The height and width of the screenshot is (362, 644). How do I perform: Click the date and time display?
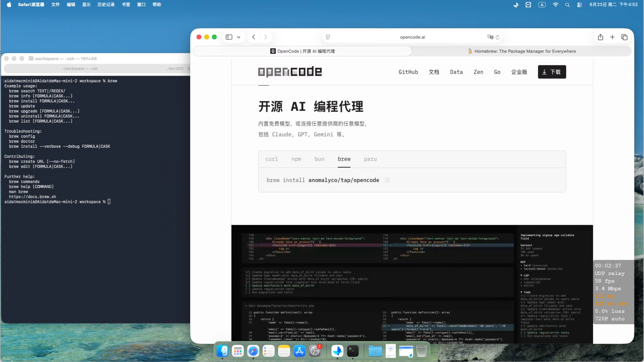coord(613,4)
